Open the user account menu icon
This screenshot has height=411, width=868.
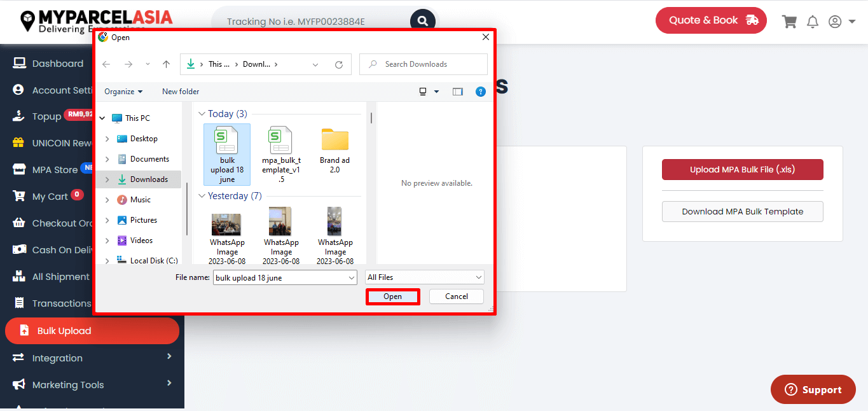[x=843, y=22]
